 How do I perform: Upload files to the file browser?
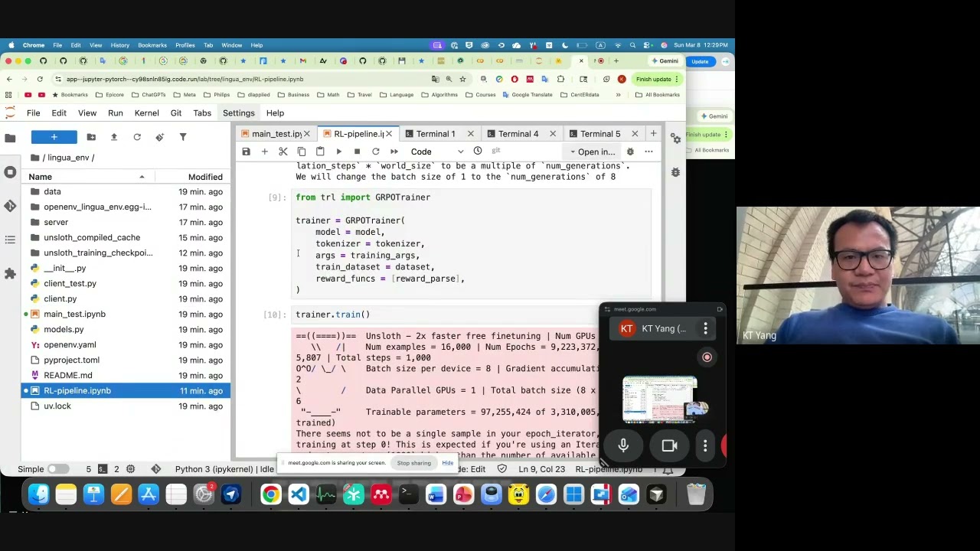coord(114,137)
